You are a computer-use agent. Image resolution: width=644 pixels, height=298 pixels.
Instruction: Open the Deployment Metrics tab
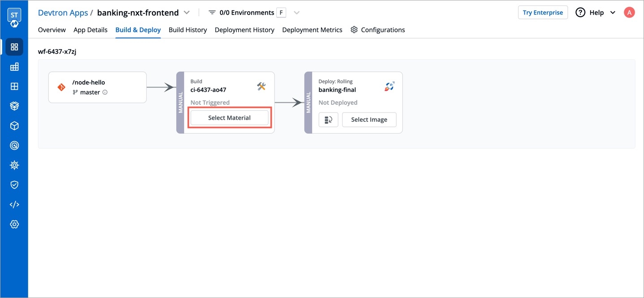[312, 30]
